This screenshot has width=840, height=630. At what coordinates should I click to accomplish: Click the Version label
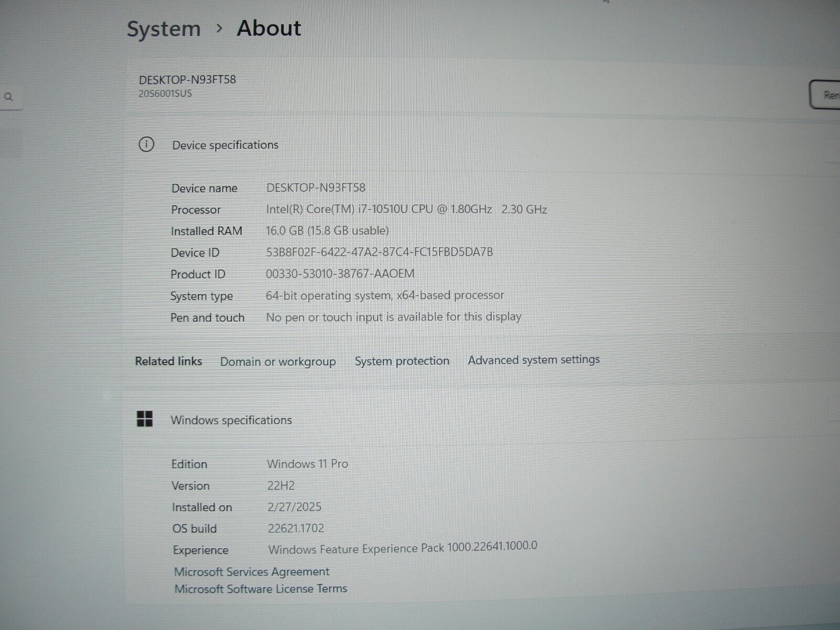pos(191,486)
